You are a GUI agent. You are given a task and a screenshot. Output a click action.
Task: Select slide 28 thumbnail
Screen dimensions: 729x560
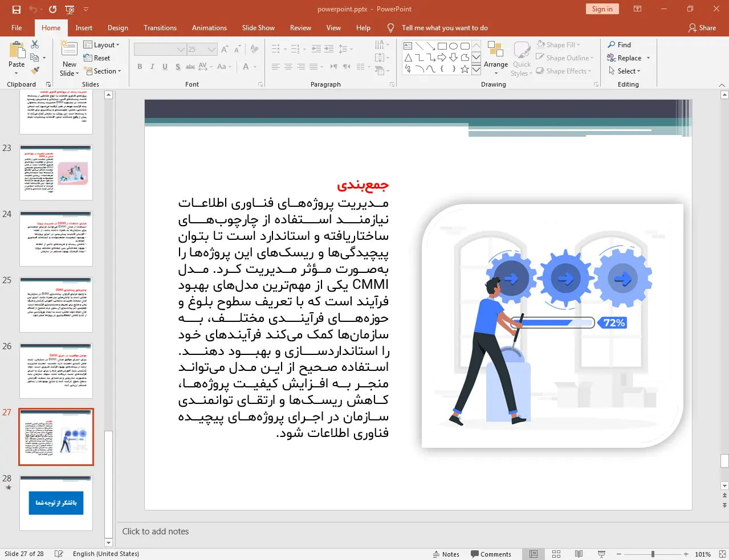click(x=56, y=503)
